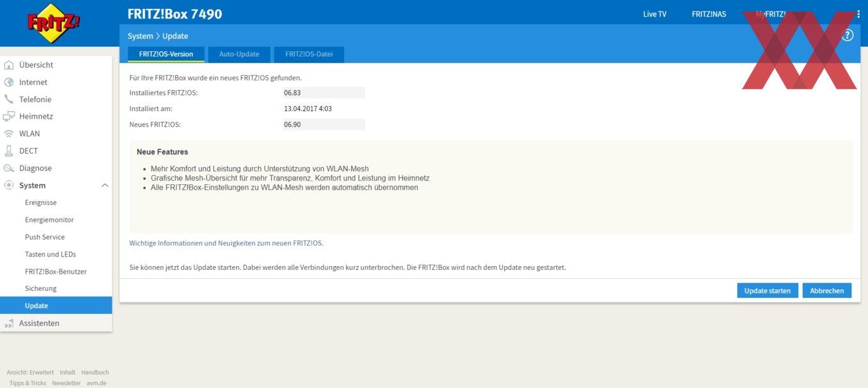
Task: Click install date 13.04.2017 4:03
Action: (308, 109)
